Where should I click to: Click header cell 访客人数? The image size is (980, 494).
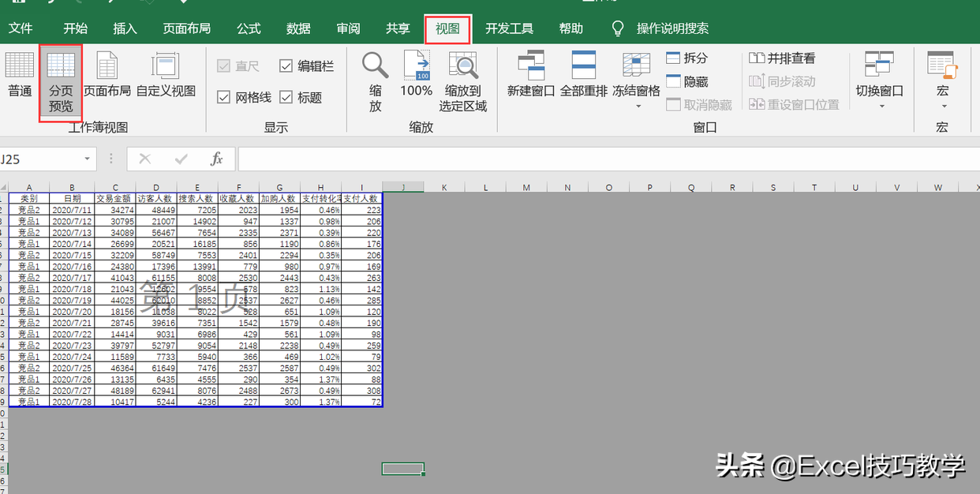coord(155,198)
